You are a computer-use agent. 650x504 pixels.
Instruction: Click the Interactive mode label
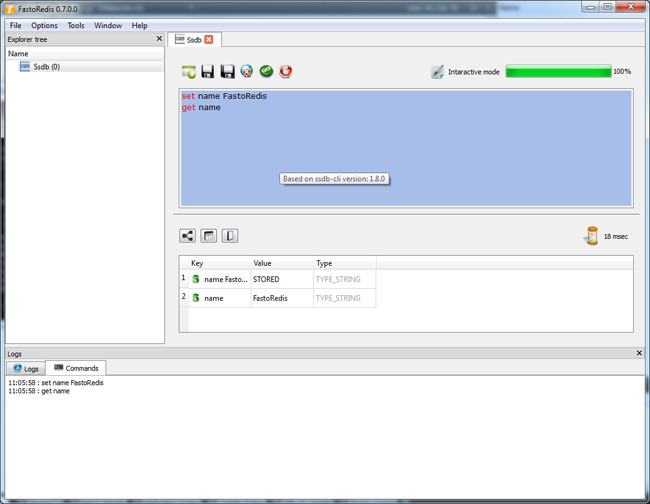(x=474, y=72)
